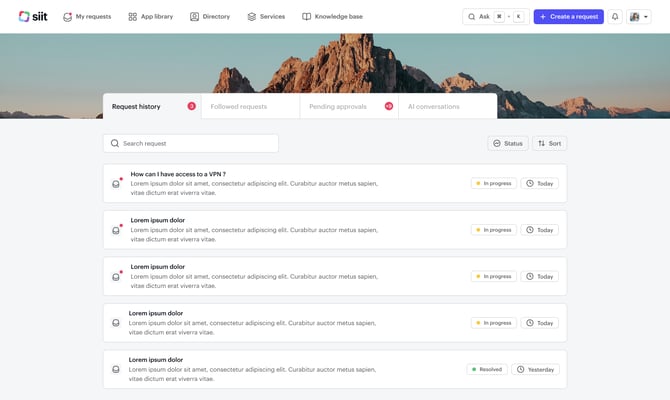
Task: Switch to the Followed requests tab
Action: (250, 106)
